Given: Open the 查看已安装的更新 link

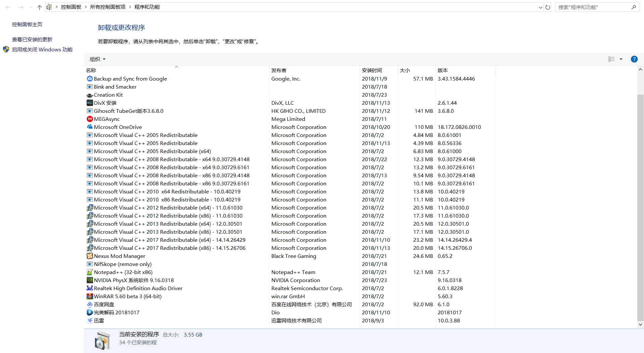Looking at the screenshot, I should 32,39.
